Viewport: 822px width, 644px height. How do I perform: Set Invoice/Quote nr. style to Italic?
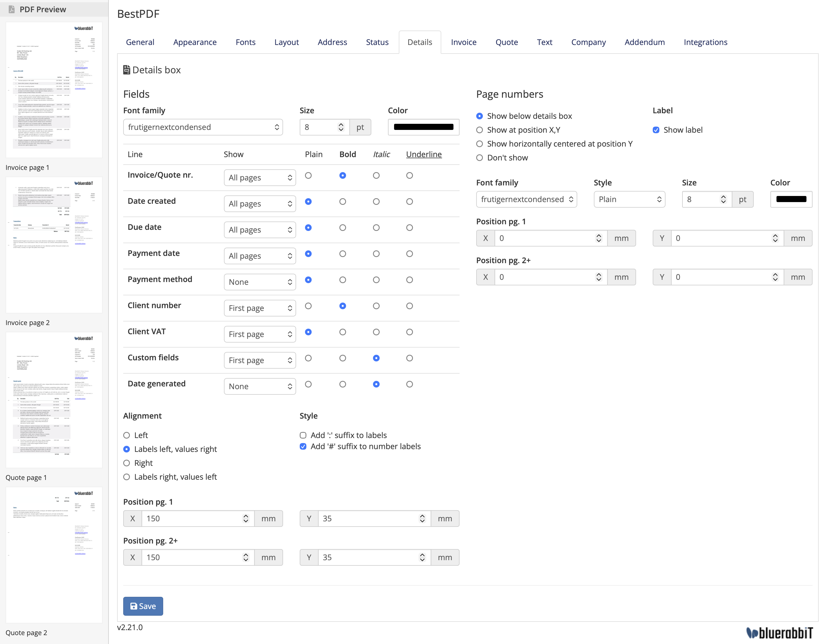[x=376, y=175]
